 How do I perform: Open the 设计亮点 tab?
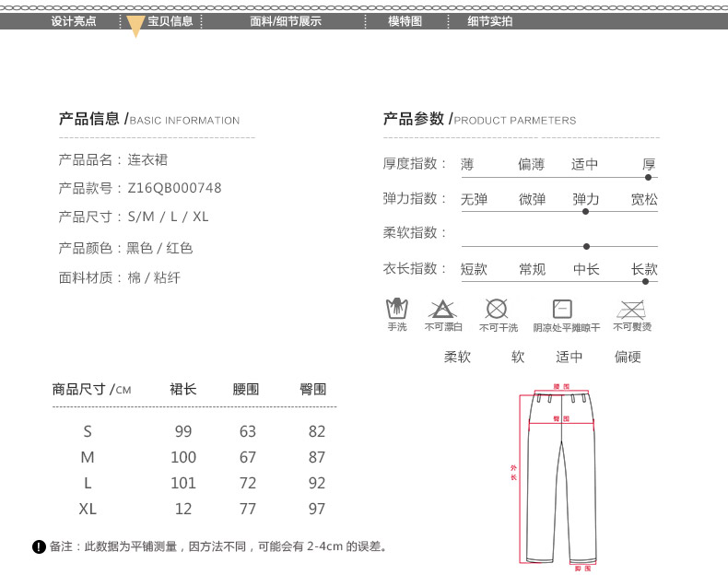[73, 21]
